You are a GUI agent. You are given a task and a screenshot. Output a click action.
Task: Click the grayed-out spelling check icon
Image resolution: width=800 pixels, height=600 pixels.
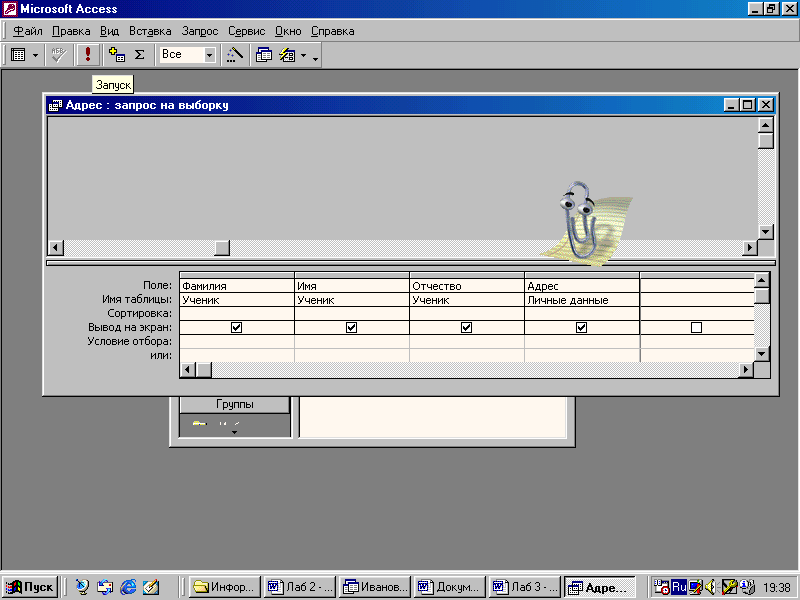58,55
